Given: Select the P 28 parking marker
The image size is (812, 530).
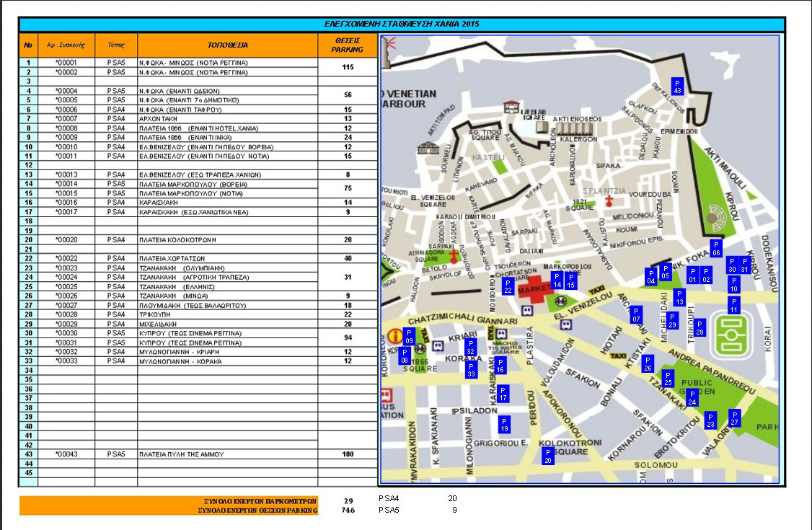Looking at the screenshot, I should [x=700, y=327].
